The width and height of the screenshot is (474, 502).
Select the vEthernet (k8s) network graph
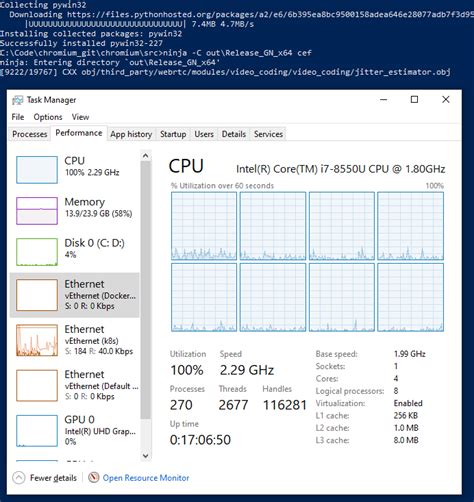[x=37, y=340]
